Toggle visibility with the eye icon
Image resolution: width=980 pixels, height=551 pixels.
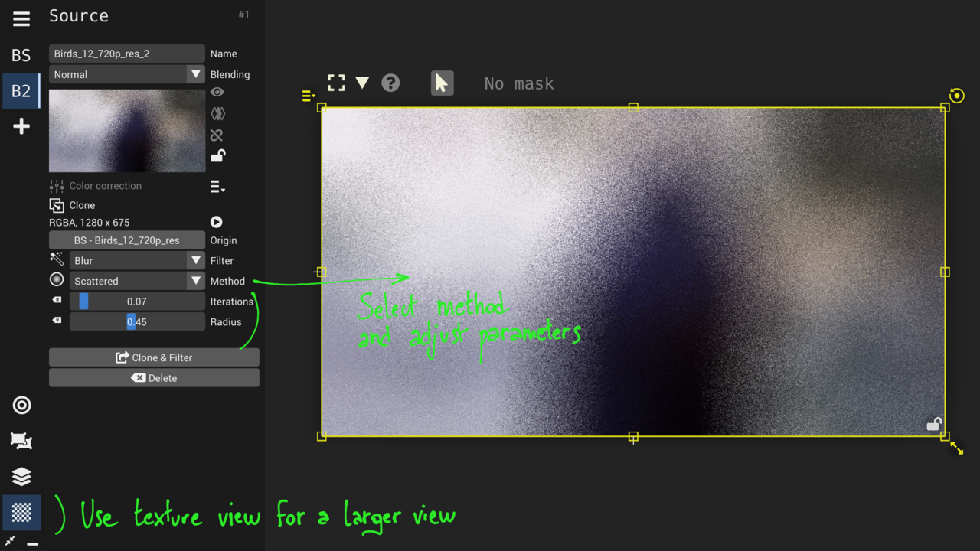tap(217, 92)
